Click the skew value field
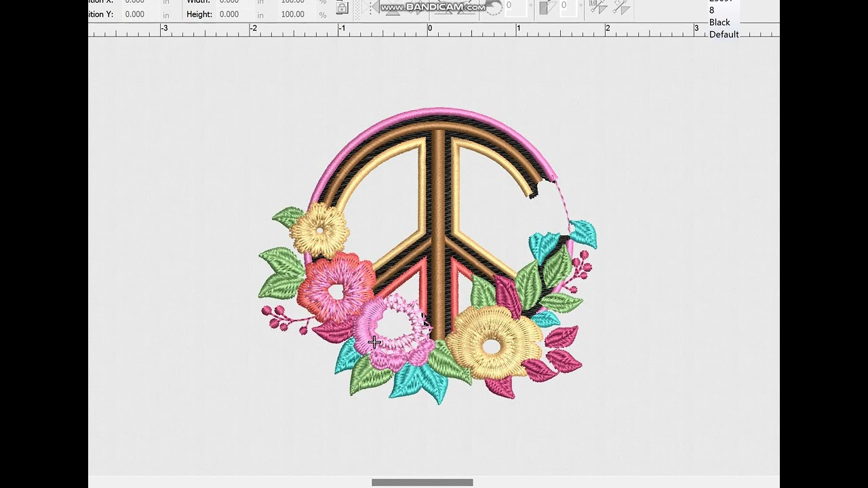 click(x=568, y=7)
